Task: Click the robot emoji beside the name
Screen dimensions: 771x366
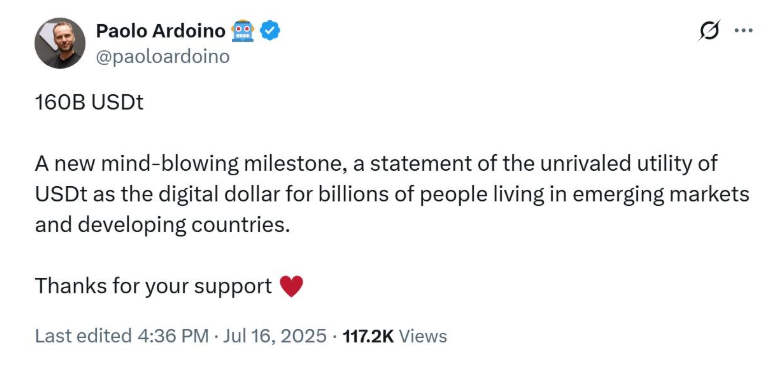Action: point(243,31)
